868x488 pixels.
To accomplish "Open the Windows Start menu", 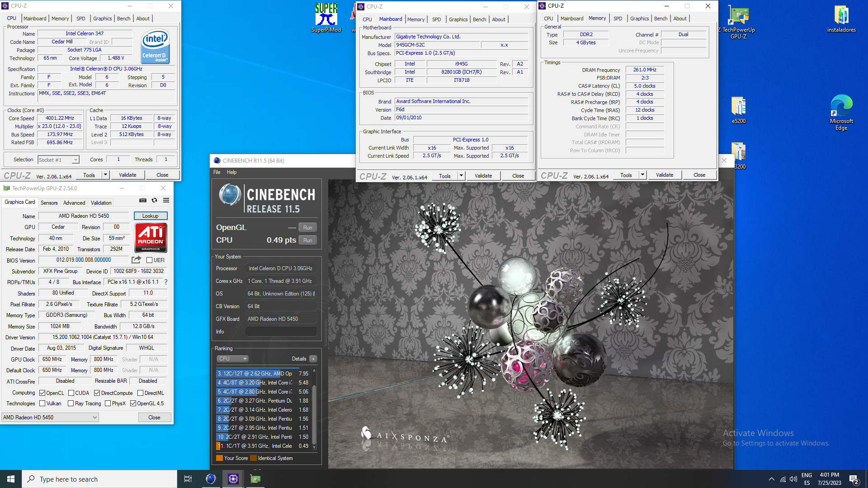I will coord(11,479).
